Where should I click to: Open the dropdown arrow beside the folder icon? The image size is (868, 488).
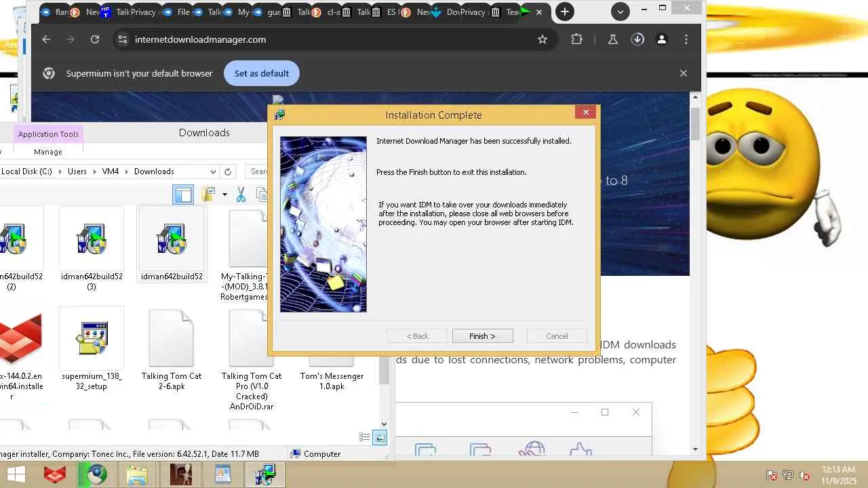(x=224, y=195)
